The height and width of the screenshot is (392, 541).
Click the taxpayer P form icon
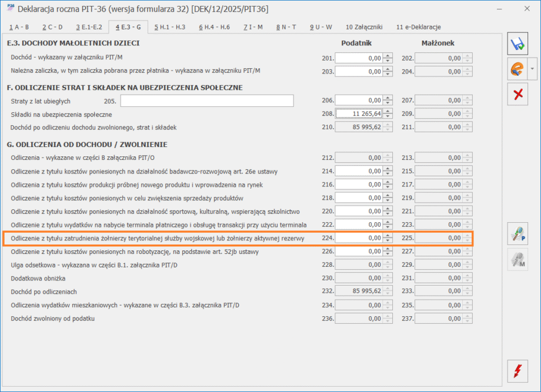(x=517, y=234)
